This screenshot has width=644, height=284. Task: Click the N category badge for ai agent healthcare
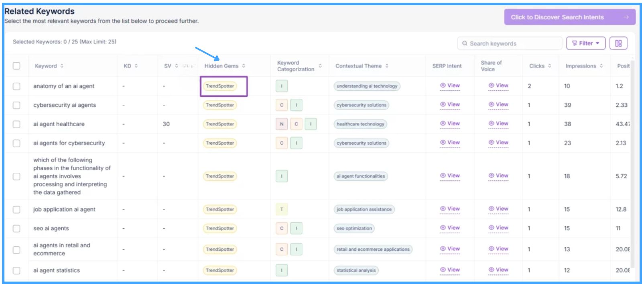[x=282, y=124]
